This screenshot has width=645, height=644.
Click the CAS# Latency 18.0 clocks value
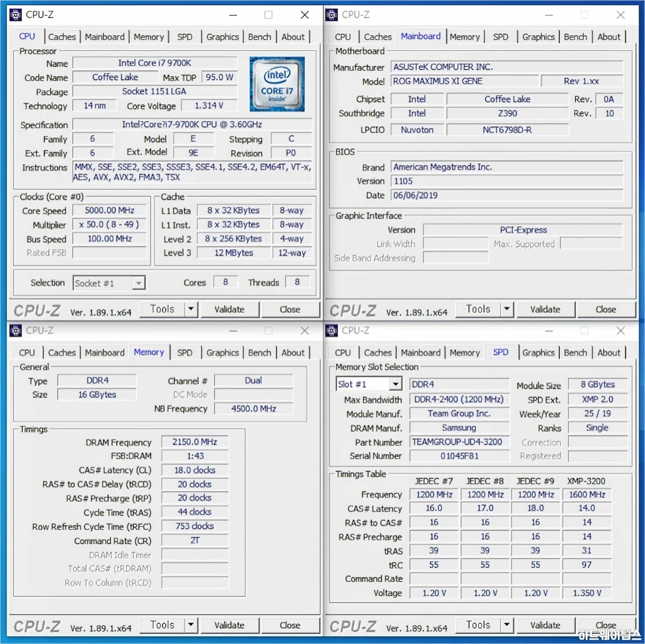(195, 470)
